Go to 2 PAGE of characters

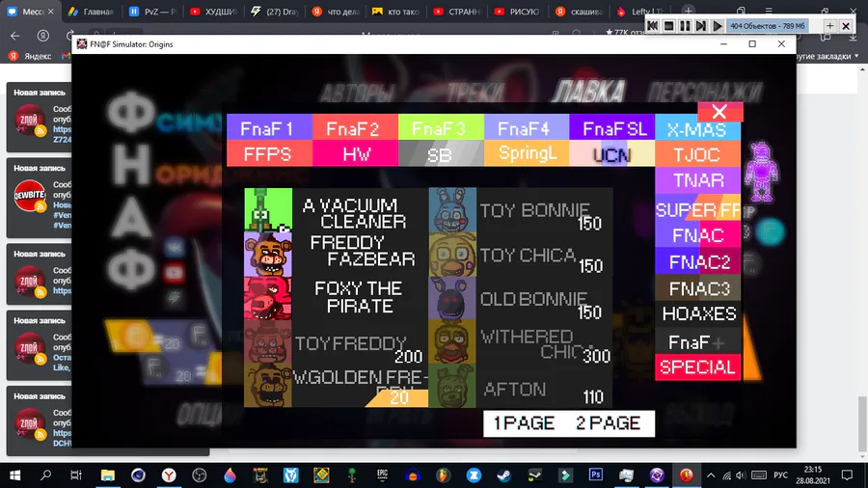coord(608,423)
